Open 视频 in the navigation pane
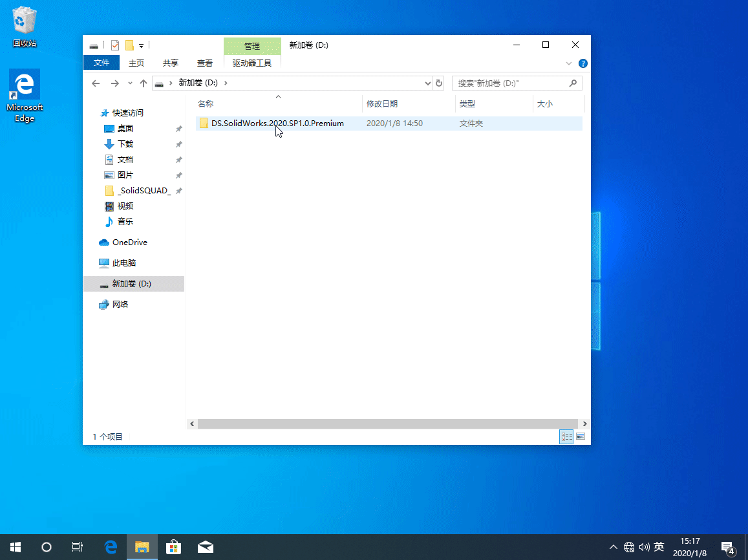Image resolution: width=748 pixels, height=560 pixels. pos(125,206)
